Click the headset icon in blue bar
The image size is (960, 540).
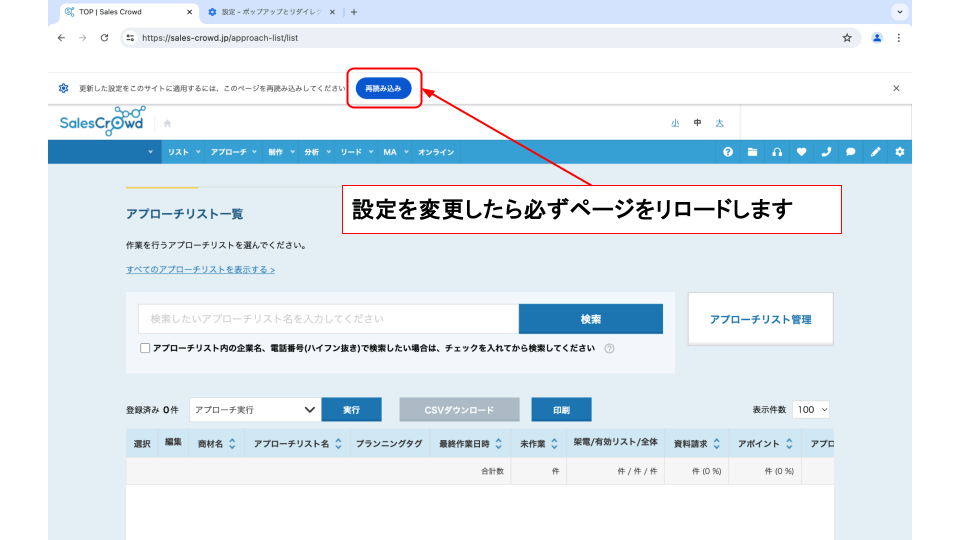[777, 152]
